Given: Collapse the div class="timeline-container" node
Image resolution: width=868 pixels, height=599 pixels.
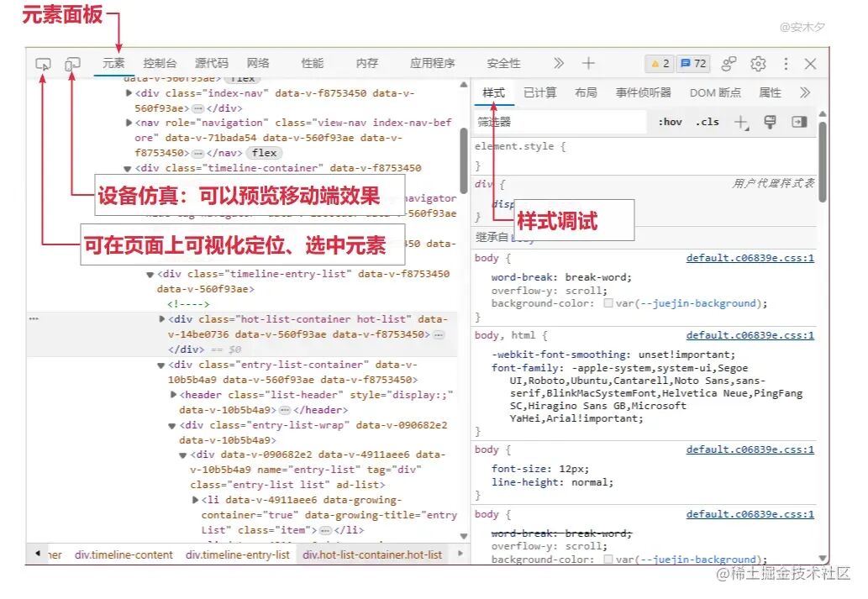Looking at the screenshot, I should tap(128, 168).
